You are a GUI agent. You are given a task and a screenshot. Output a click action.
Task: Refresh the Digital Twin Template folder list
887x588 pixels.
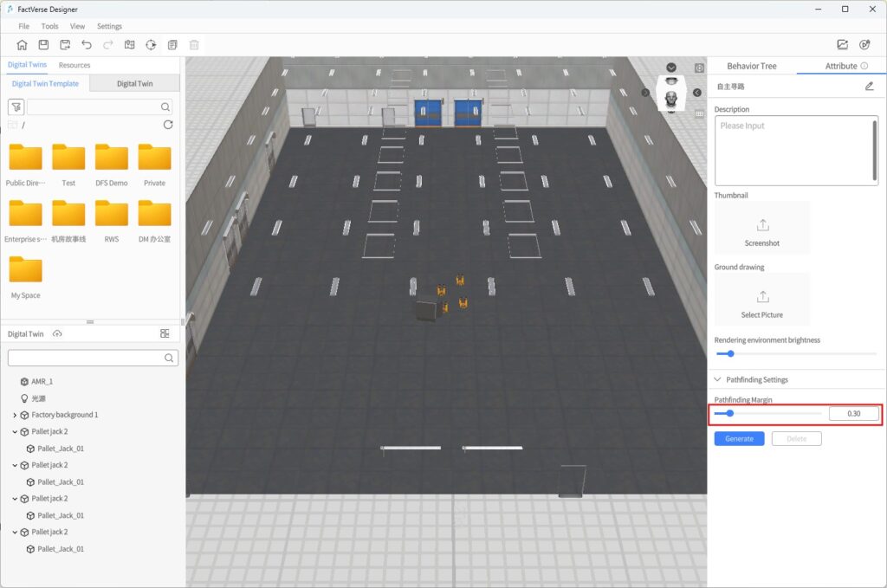168,125
